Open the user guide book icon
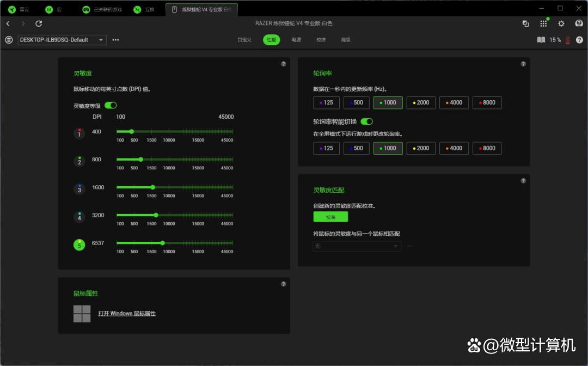The image size is (588, 366). pyautogui.click(x=541, y=40)
